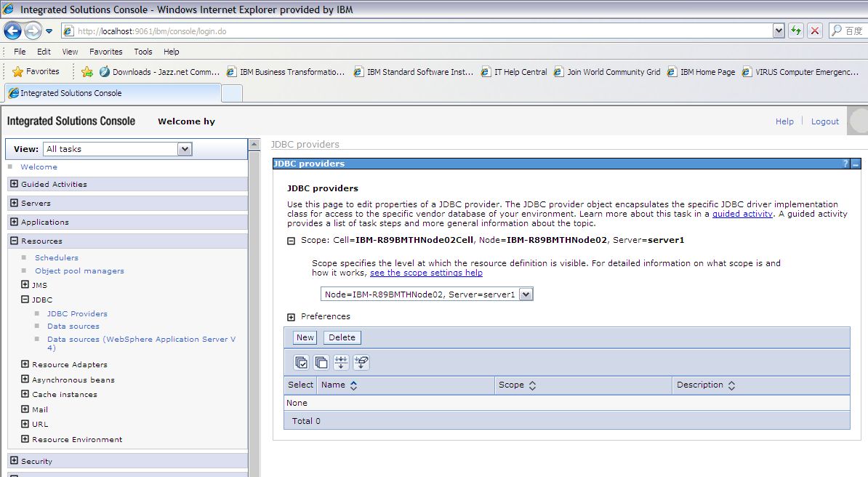Expand the Resource Environment node
This screenshot has width=868, height=477.
[25, 438]
